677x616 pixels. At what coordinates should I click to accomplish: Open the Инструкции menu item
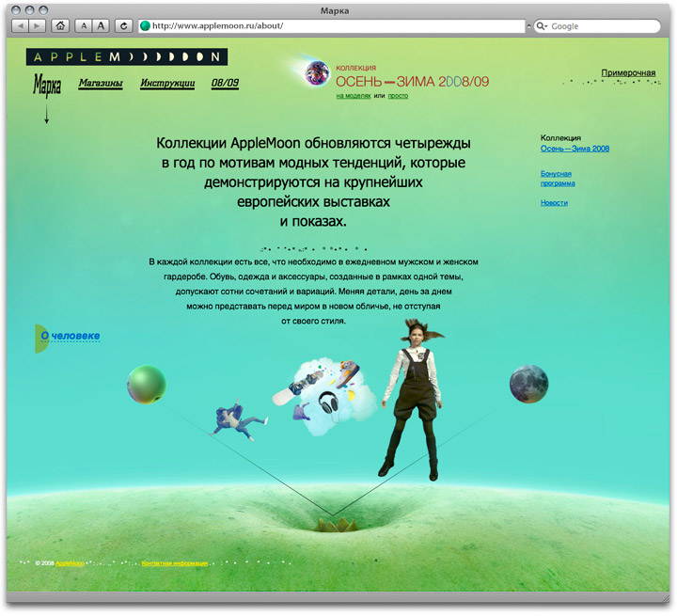[x=167, y=84]
